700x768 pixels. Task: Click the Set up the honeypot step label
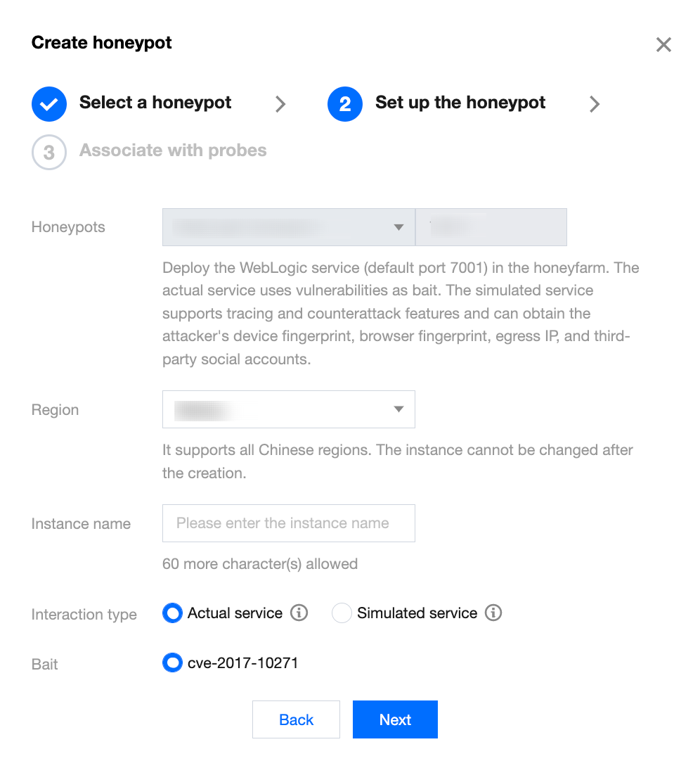(x=460, y=103)
